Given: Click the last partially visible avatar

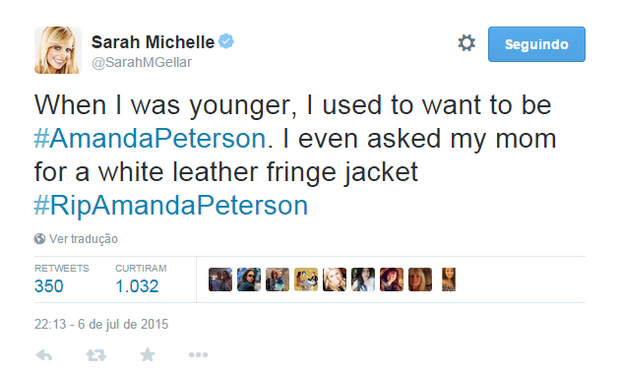Looking at the screenshot, I should tap(449, 279).
